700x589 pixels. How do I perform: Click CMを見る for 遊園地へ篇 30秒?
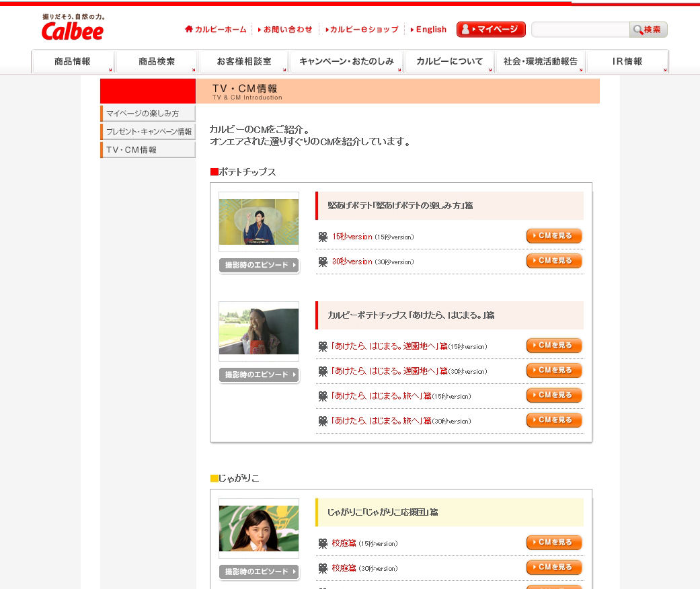point(554,370)
